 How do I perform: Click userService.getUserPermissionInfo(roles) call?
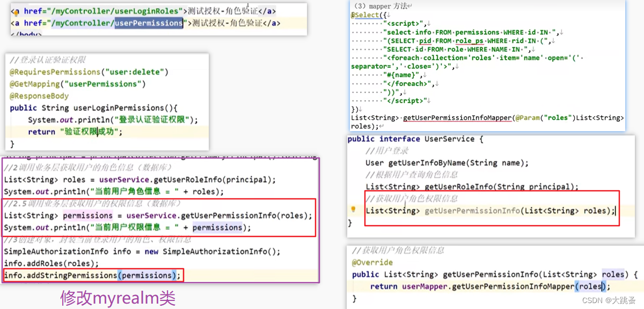[x=219, y=215]
